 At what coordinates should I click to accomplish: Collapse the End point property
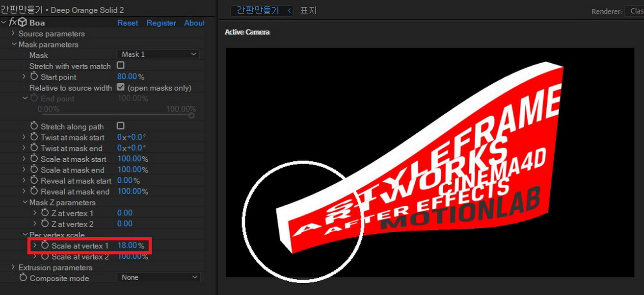tap(25, 98)
